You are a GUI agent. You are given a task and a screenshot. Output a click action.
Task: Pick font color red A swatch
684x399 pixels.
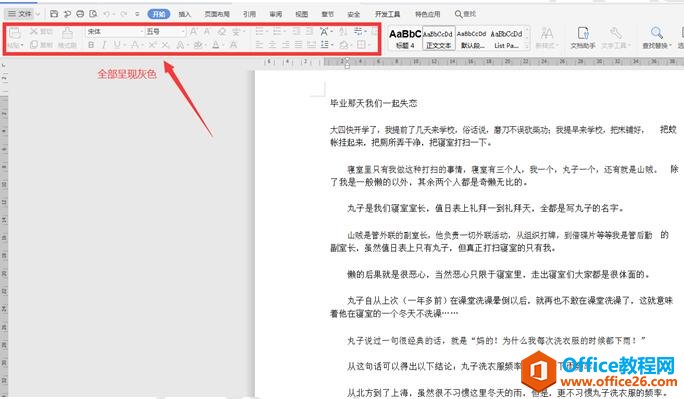pyautogui.click(x=216, y=44)
